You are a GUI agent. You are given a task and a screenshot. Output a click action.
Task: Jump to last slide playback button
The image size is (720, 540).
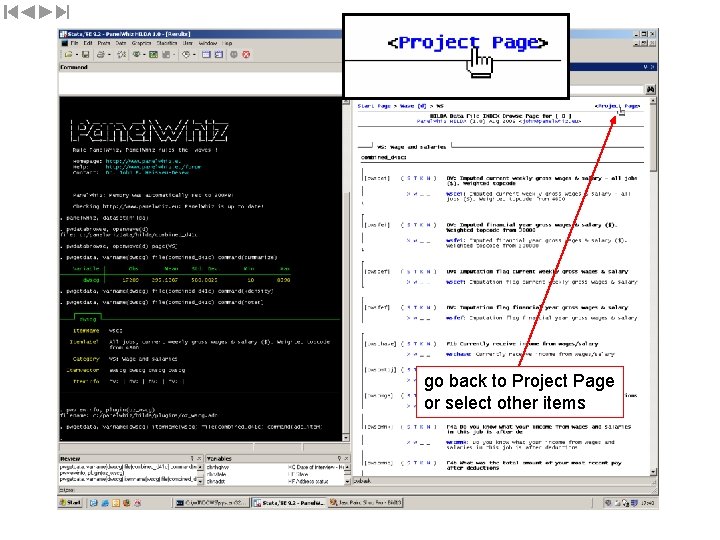click(62, 12)
